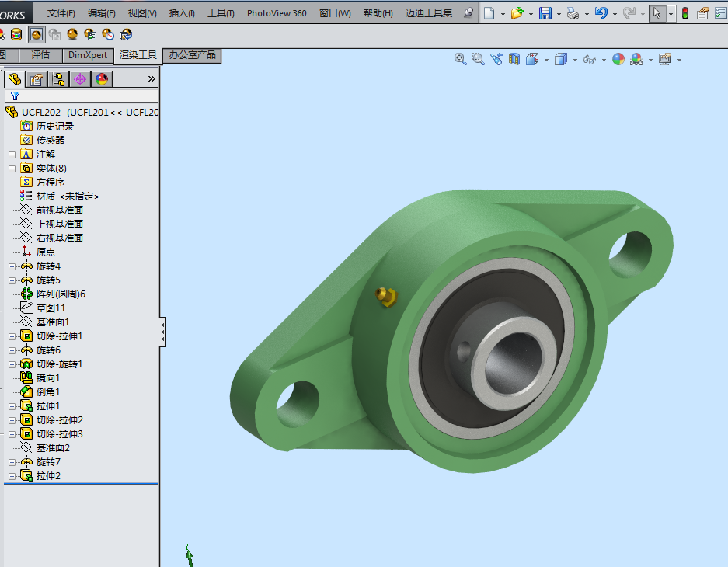
Task: Select 倒角1 feature in tree
Action: [x=48, y=392]
